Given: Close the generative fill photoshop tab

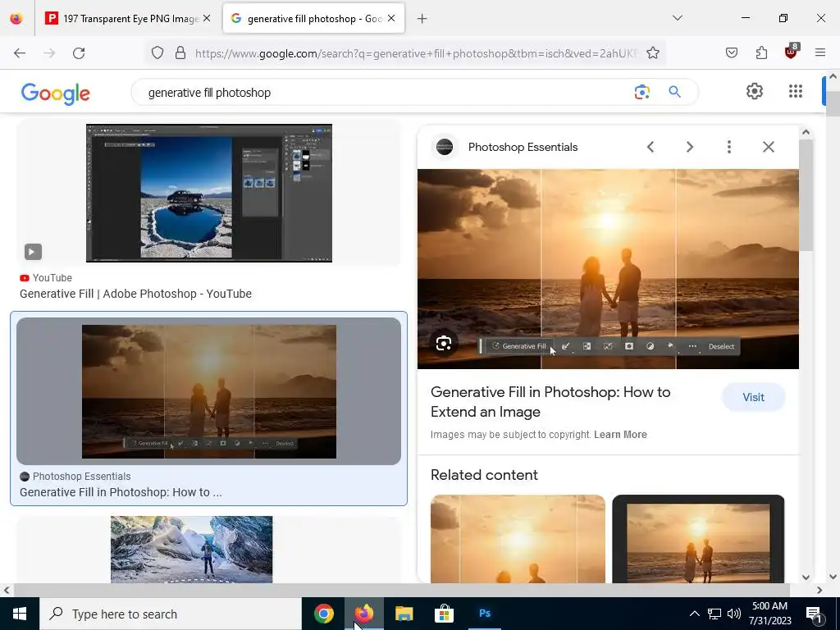Looking at the screenshot, I should (x=391, y=19).
